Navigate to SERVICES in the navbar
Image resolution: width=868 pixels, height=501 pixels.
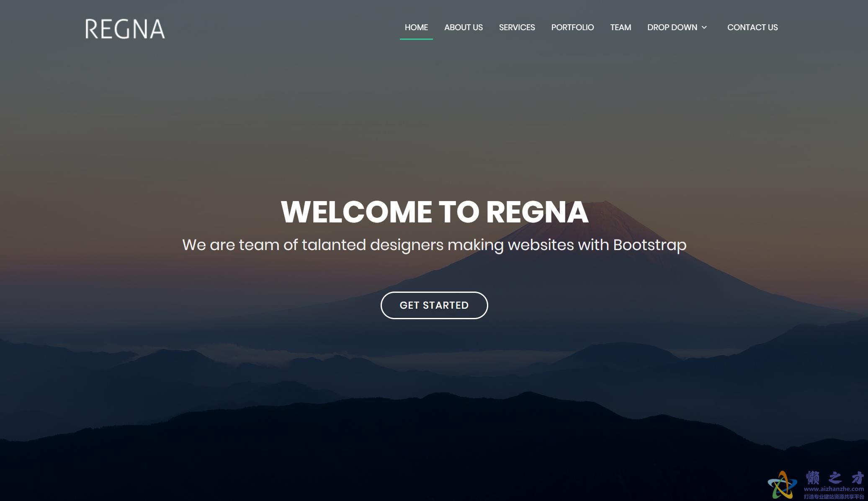coord(517,27)
